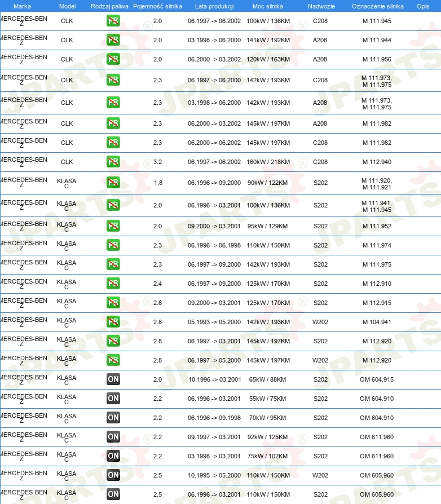Click the 141kW / 192KM power cell
Screen dimensions: 441x504
coord(268,40)
